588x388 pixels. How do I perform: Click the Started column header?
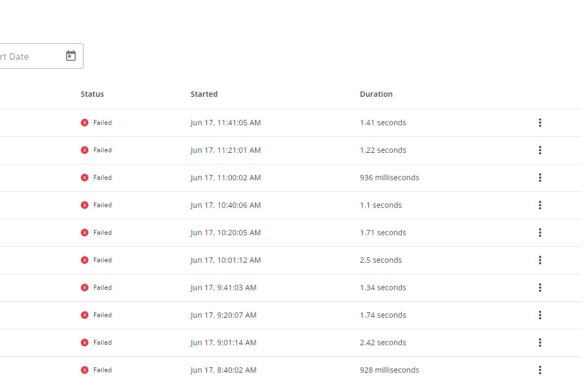click(204, 94)
